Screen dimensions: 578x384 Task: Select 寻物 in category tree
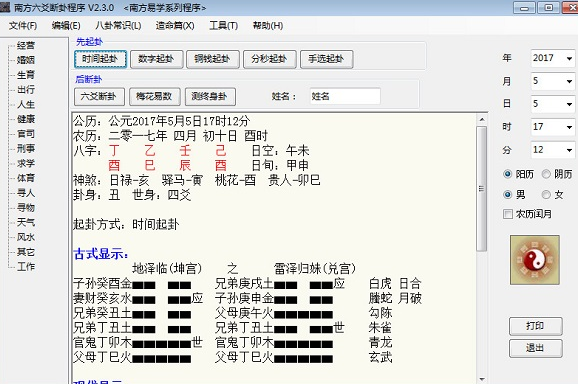point(26,207)
